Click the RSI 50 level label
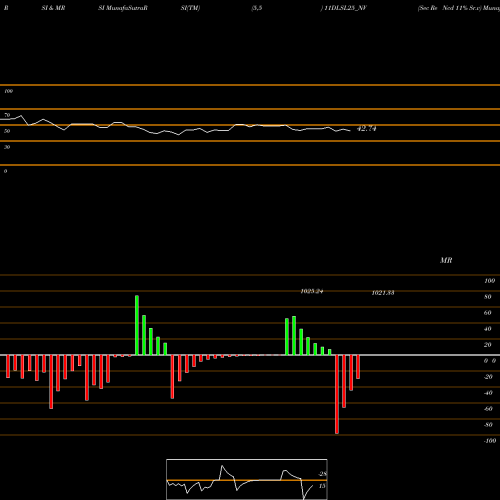Screen dimensions: 500x500 pos(7,131)
